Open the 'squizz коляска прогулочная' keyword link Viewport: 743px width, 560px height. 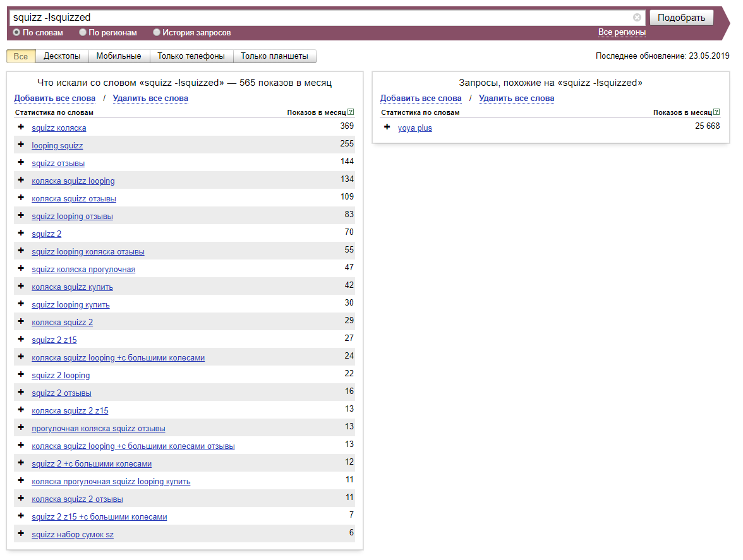[x=83, y=270]
